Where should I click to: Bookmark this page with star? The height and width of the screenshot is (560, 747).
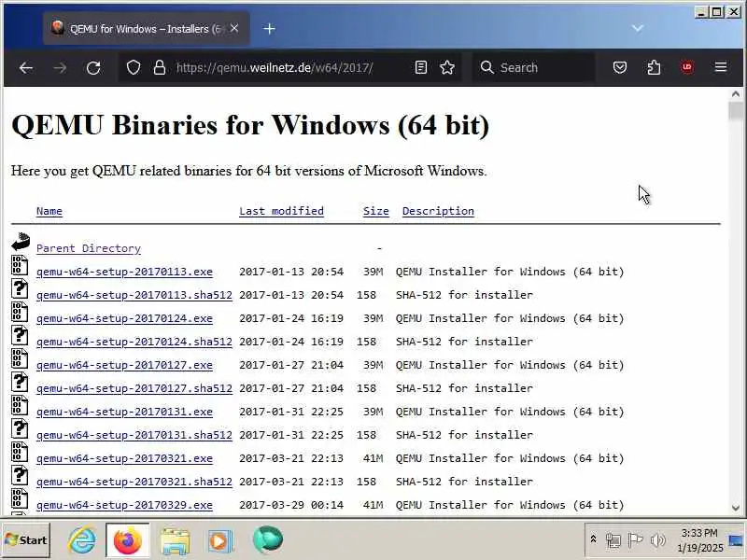447,67
